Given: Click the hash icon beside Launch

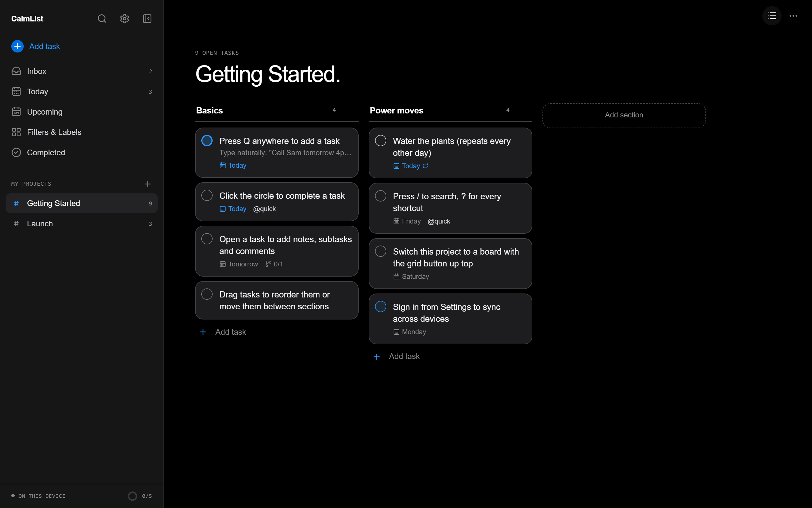Looking at the screenshot, I should click(x=16, y=224).
